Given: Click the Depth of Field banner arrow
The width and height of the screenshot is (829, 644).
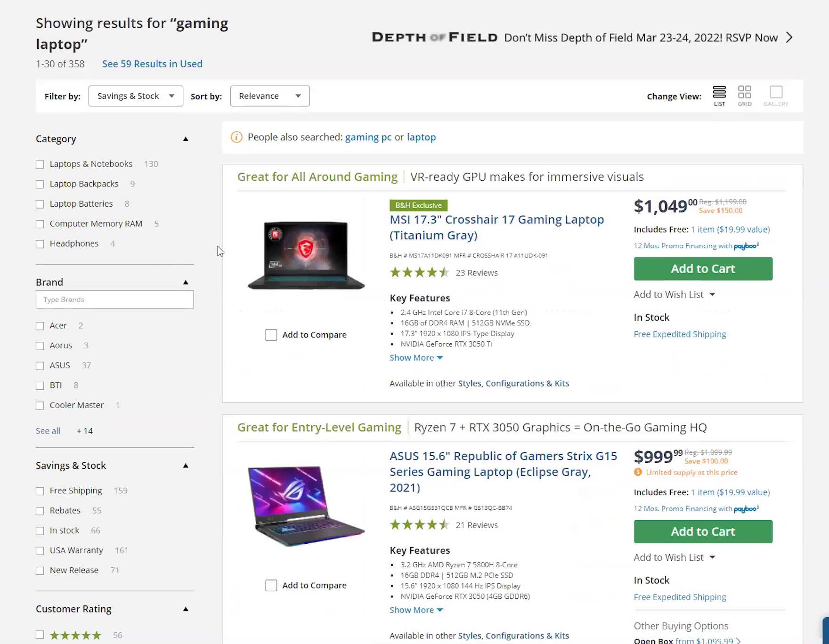Looking at the screenshot, I should click(789, 38).
